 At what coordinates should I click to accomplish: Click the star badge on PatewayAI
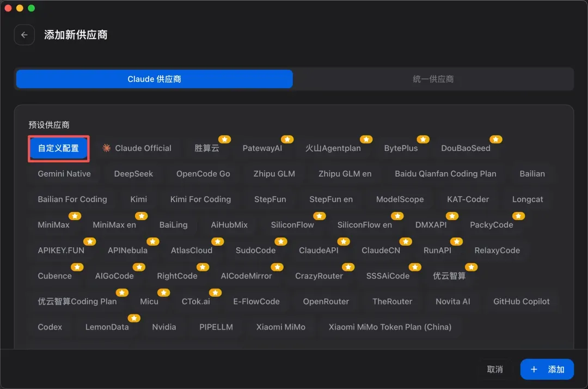tap(287, 139)
